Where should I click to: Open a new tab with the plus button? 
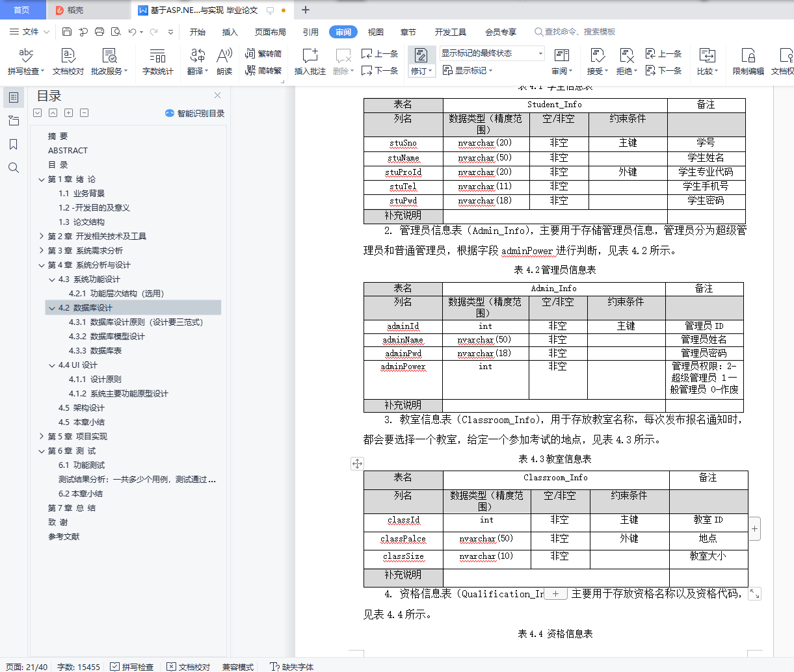tap(306, 10)
